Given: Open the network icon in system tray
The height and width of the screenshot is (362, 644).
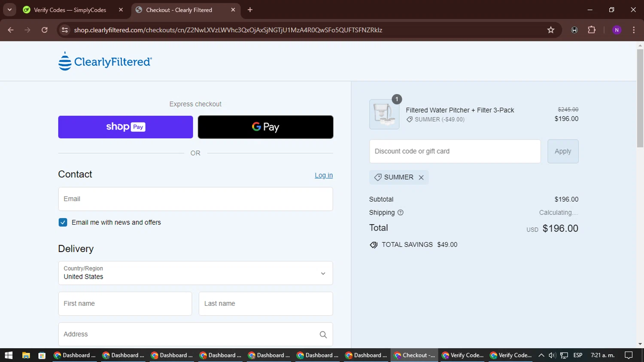Looking at the screenshot, I should [x=564, y=355].
